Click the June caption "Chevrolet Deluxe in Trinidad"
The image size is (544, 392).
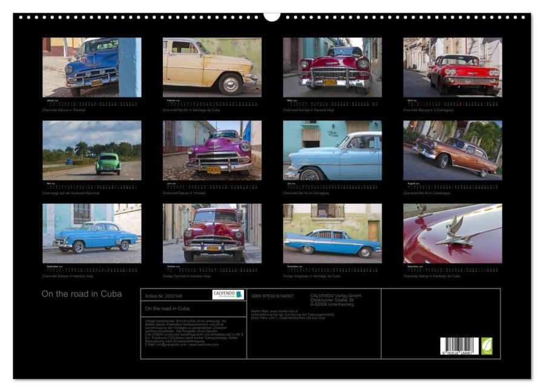[x=184, y=193]
